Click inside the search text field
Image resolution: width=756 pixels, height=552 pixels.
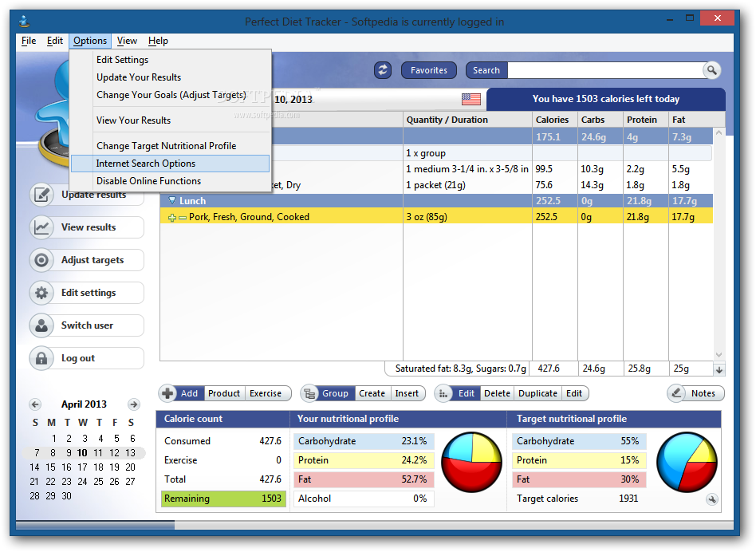(x=605, y=70)
